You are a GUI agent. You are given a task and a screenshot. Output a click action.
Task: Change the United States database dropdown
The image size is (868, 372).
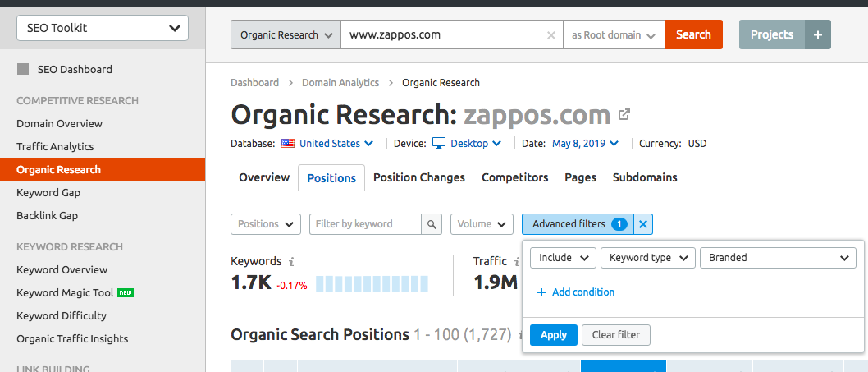[336, 143]
